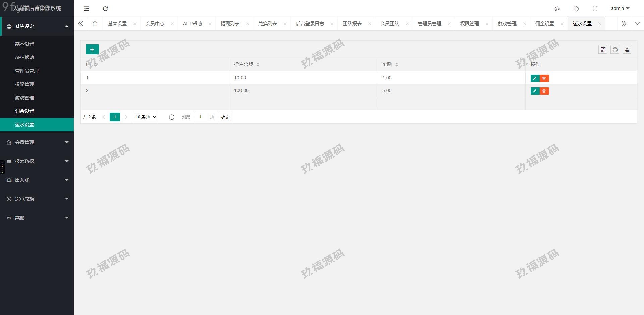
Task: Close the 提现列表 tab
Action: click(x=248, y=24)
